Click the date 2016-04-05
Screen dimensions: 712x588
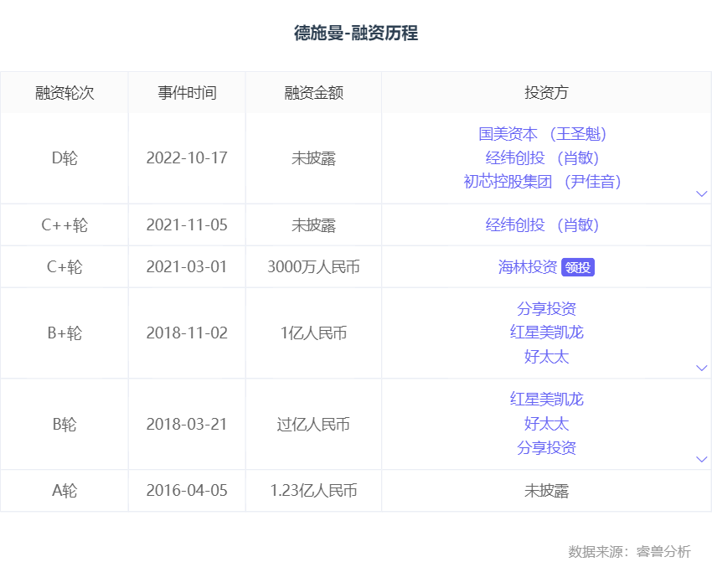point(187,490)
